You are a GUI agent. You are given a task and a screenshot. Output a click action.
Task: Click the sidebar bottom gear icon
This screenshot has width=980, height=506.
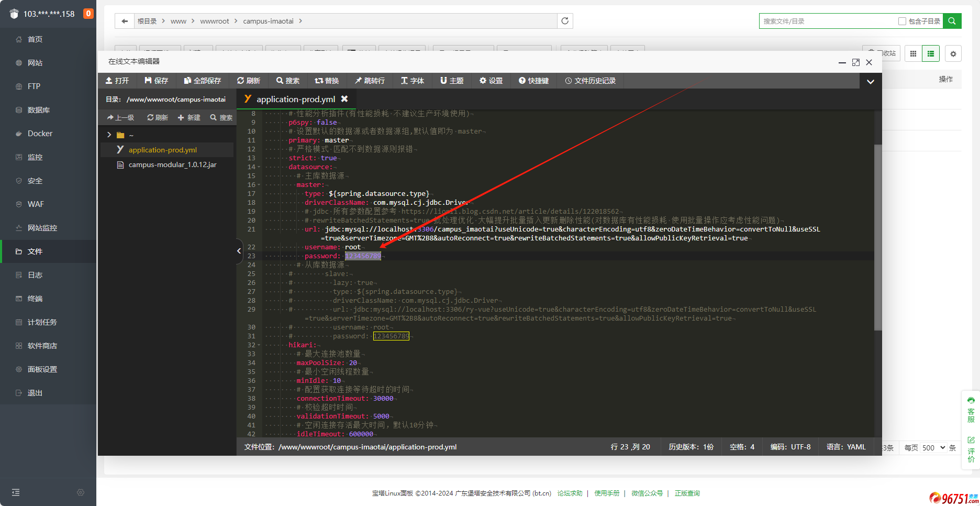pos(81,492)
